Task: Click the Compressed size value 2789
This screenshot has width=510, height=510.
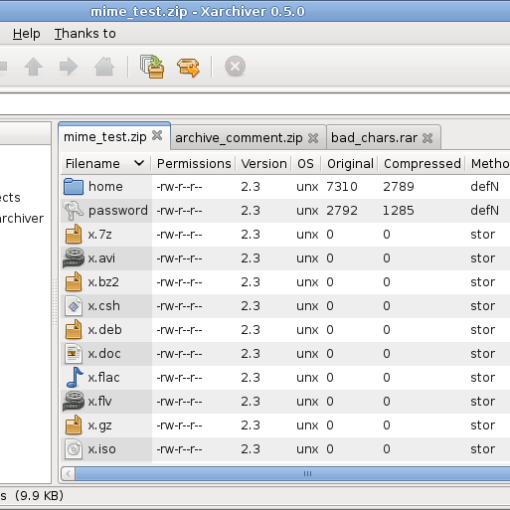Action: pos(399,187)
